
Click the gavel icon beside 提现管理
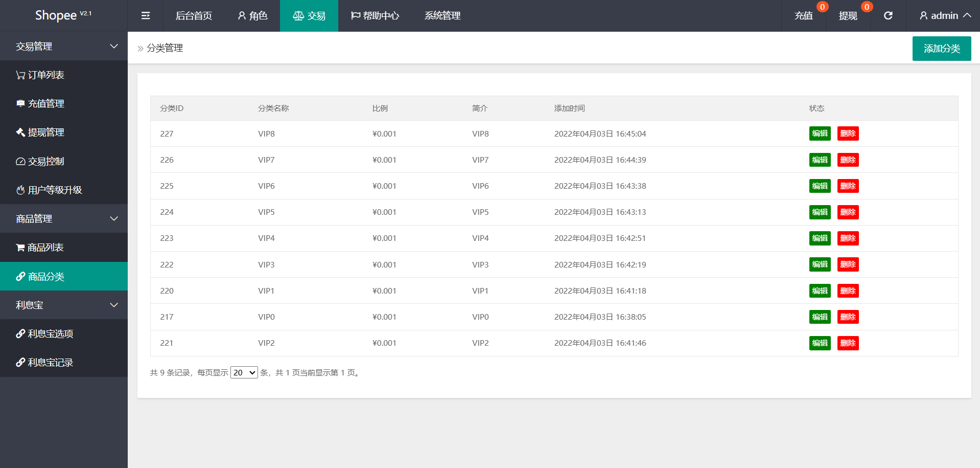click(x=20, y=132)
